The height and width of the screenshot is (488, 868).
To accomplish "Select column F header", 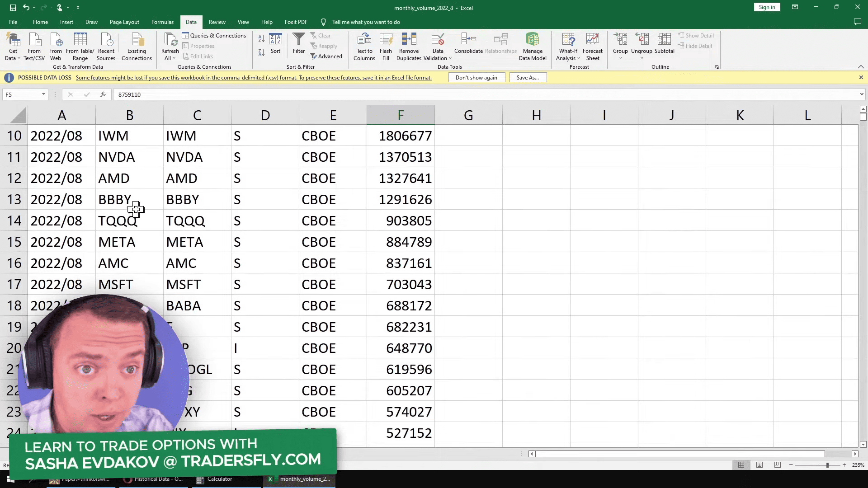I will point(401,115).
